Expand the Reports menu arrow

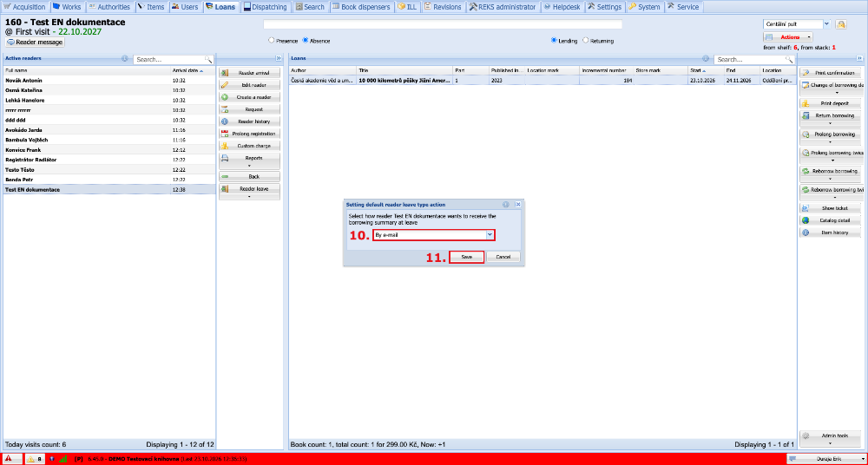250,166
